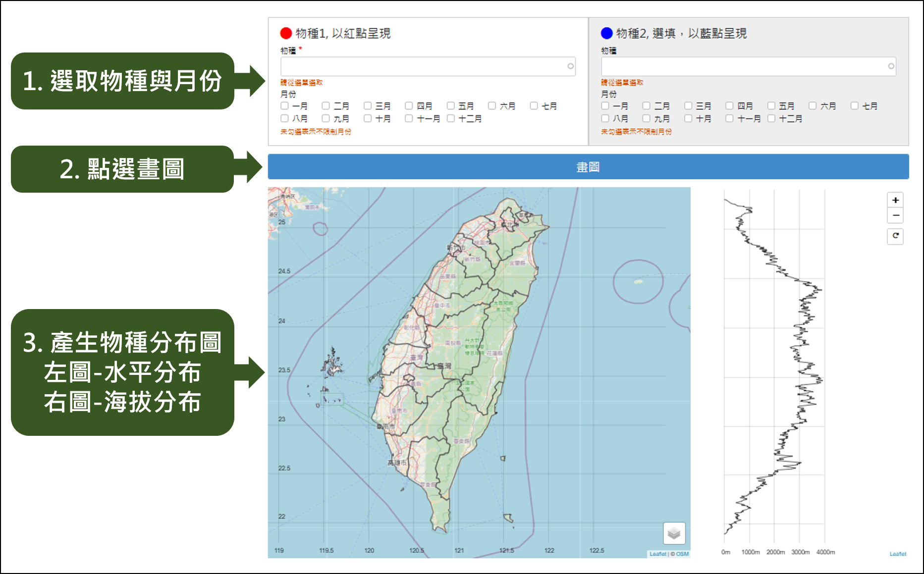This screenshot has width=924, height=574.
Task: Click the Leaflet link under elevation chart
Action: tap(897, 554)
